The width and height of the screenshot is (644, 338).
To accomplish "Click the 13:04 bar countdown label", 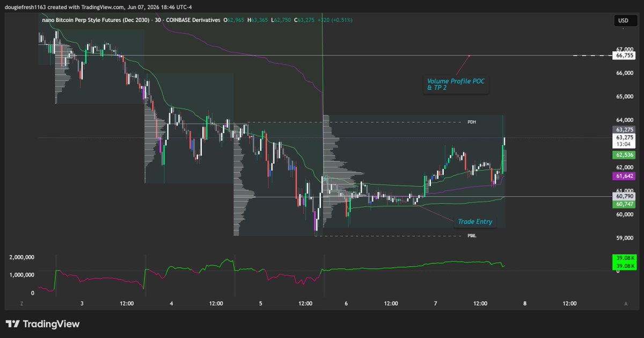I will [624, 144].
